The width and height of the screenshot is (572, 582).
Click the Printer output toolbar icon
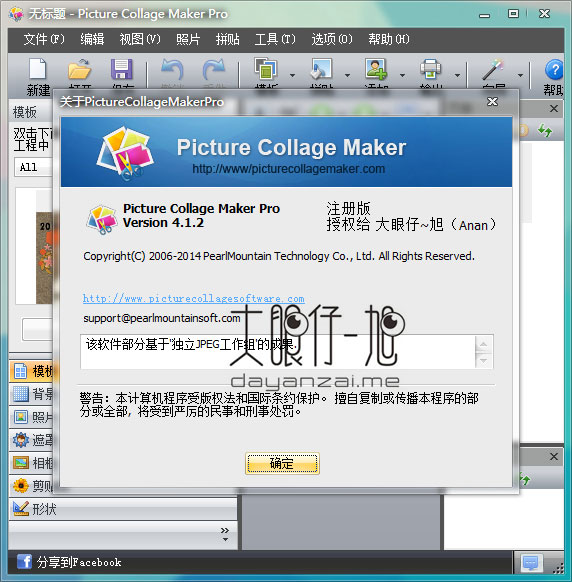tap(430, 69)
